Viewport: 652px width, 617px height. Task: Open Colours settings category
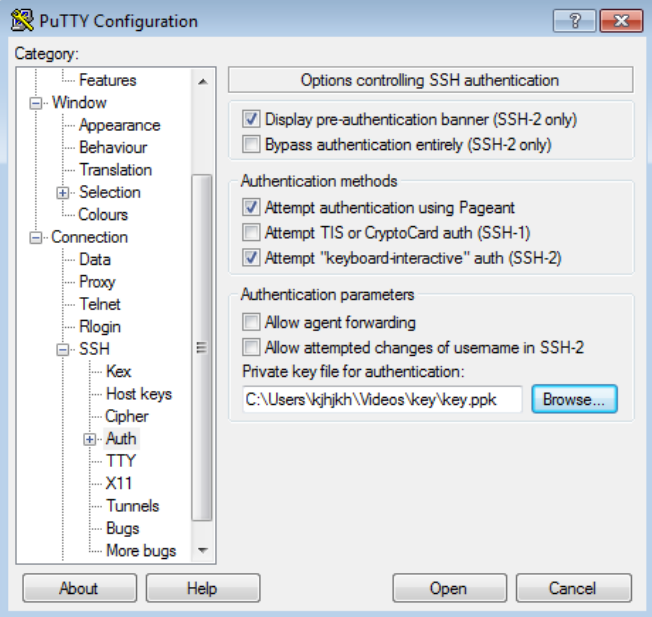103,215
